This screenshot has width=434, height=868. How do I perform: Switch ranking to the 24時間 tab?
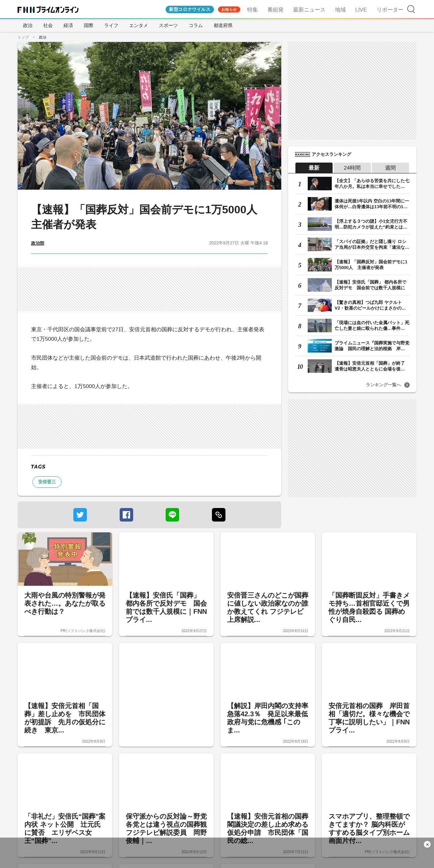(x=352, y=168)
